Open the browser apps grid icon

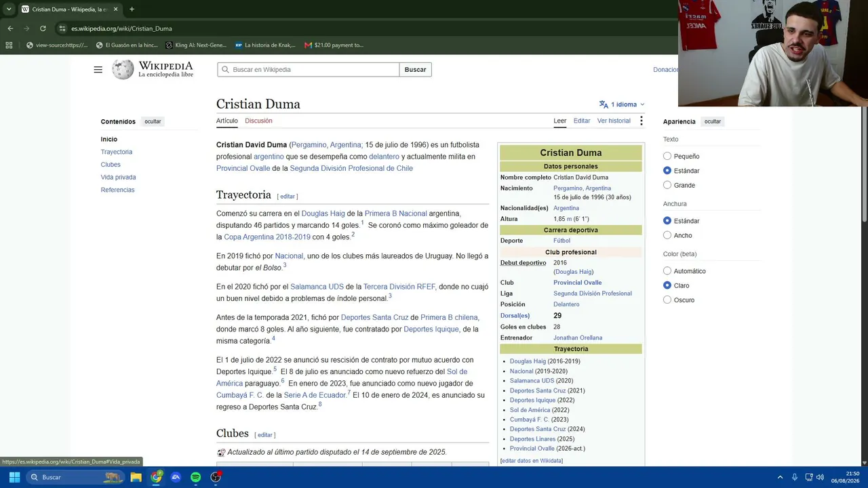[9, 45]
